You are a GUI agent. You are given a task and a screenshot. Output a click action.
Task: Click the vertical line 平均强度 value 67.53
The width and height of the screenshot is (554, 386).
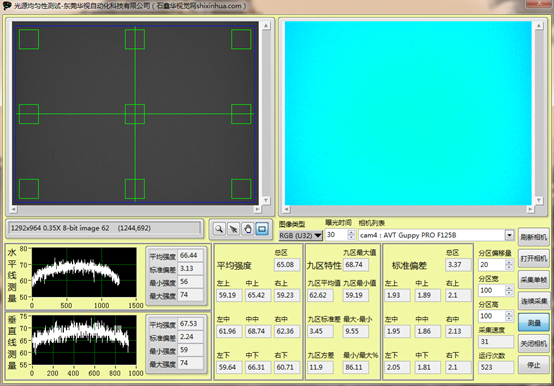pos(191,323)
